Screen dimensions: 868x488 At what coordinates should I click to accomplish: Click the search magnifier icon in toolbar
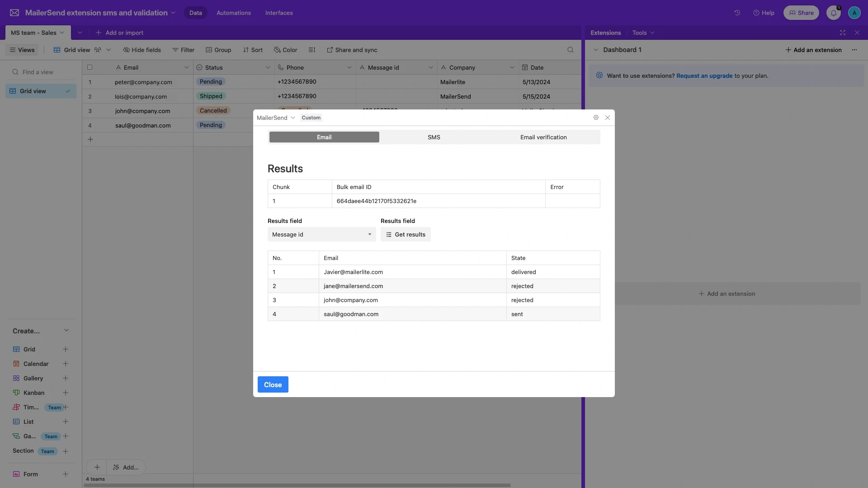(570, 50)
